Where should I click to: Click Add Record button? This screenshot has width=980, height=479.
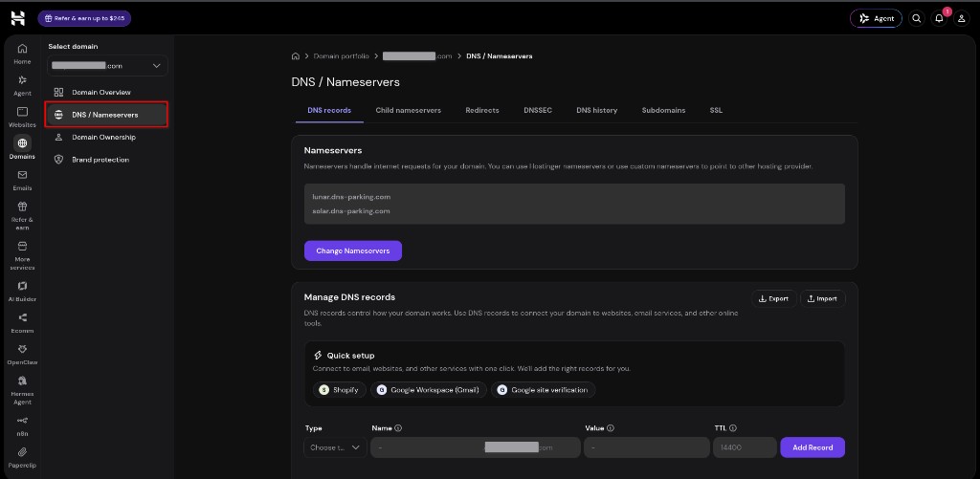point(813,447)
